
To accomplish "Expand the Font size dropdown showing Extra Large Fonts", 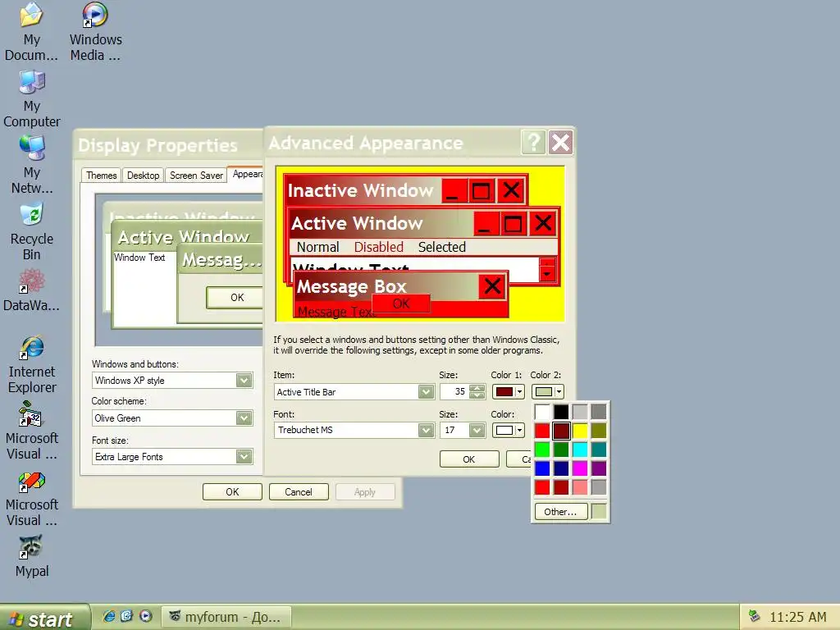I will (x=244, y=456).
